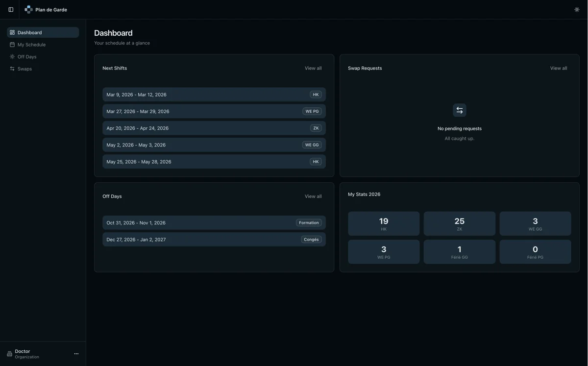Click the swap arrows icon in Swap Requests
588x366 pixels.
(459, 110)
